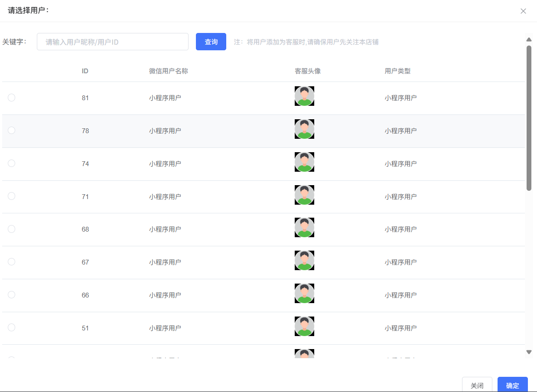The height and width of the screenshot is (392, 537).
Task: Focus the keyword input field
Action: click(x=113, y=42)
